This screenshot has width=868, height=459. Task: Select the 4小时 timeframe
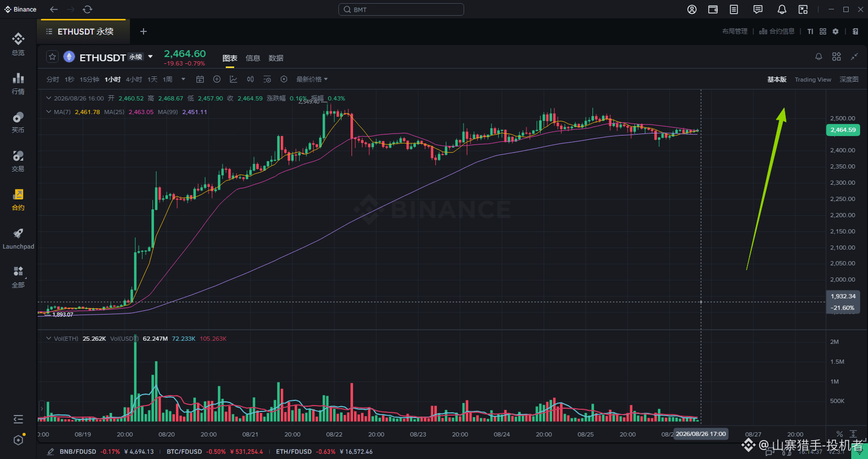[134, 80]
